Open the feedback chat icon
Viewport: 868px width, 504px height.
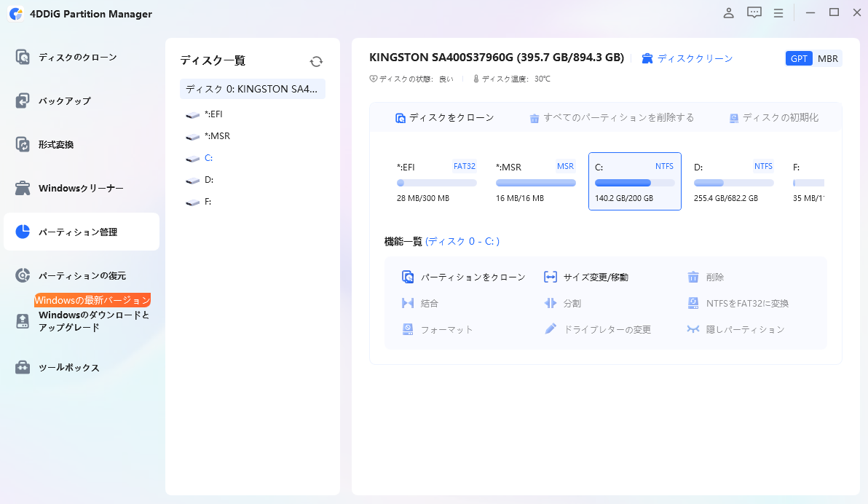point(754,12)
